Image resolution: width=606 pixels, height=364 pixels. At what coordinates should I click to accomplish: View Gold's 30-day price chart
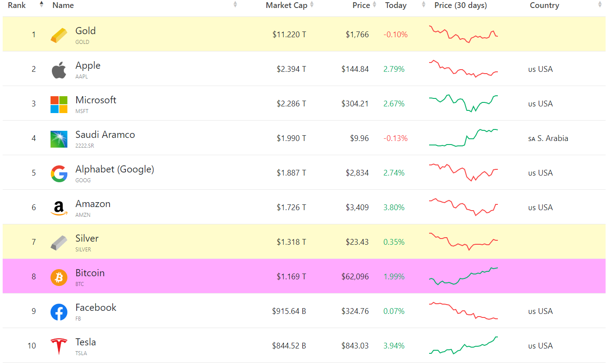(x=463, y=34)
